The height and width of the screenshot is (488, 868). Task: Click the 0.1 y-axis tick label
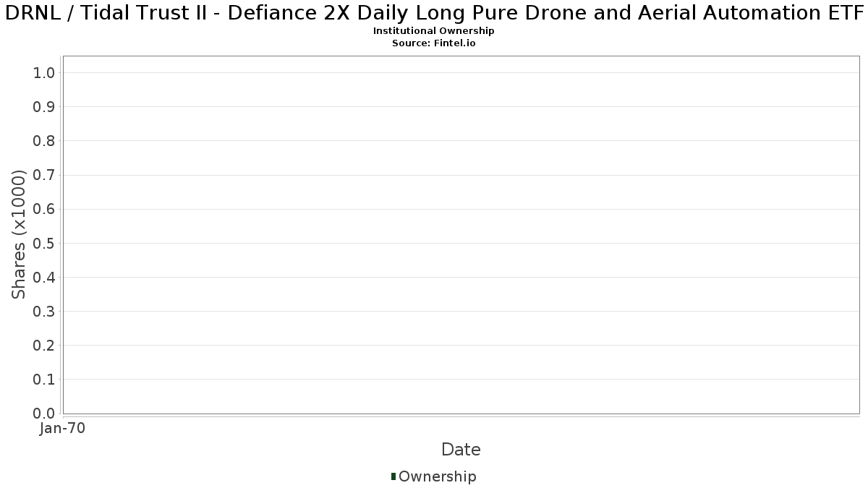(45, 380)
